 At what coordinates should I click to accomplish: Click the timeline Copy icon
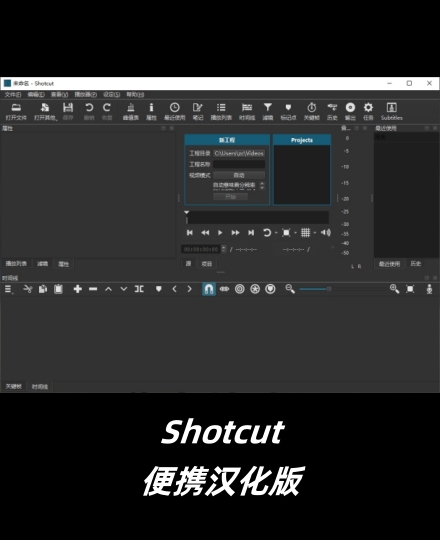[43, 289]
